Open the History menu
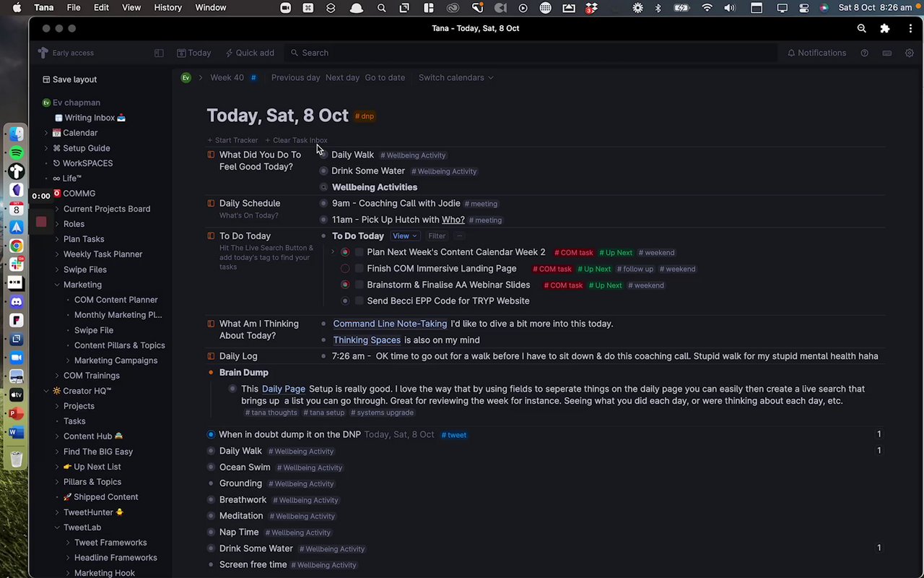 [x=167, y=8]
